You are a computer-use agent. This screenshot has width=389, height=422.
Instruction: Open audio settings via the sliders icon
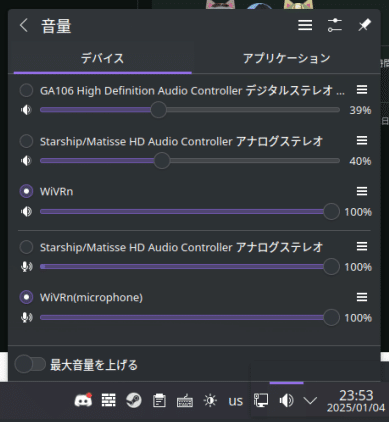[335, 25]
